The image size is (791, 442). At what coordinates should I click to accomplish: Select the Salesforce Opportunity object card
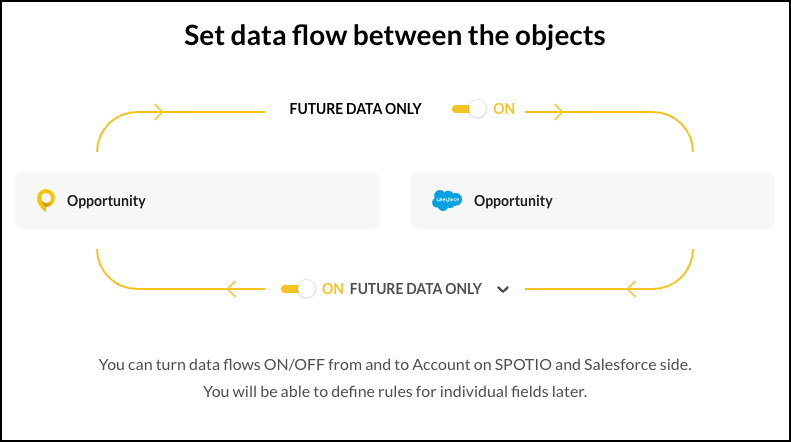[x=592, y=200]
